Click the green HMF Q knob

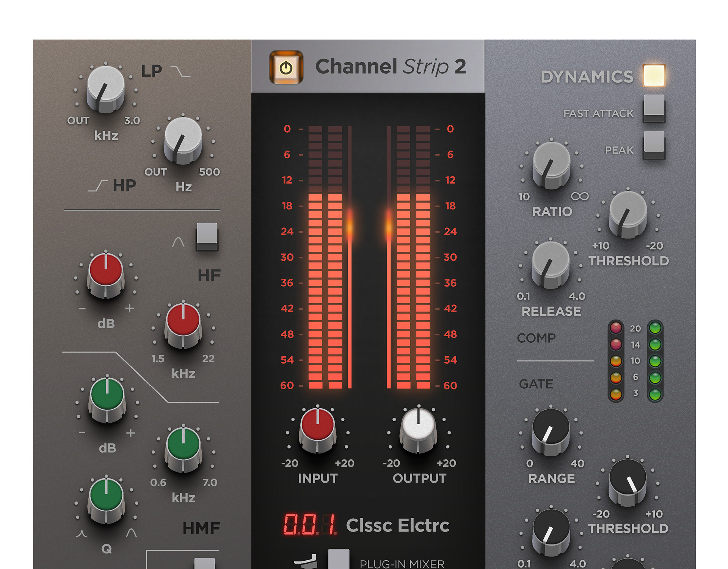[107, 501]
